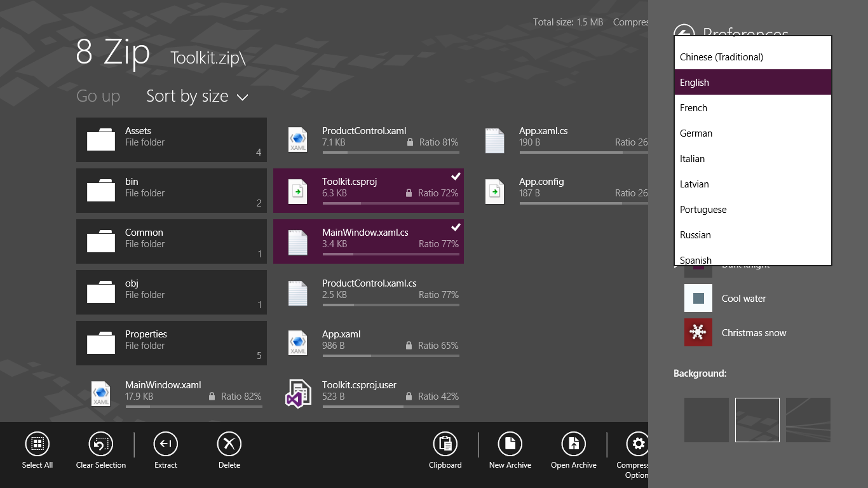Click the Go up link
The height and width of the screenshot is (488, 868).
98,97
